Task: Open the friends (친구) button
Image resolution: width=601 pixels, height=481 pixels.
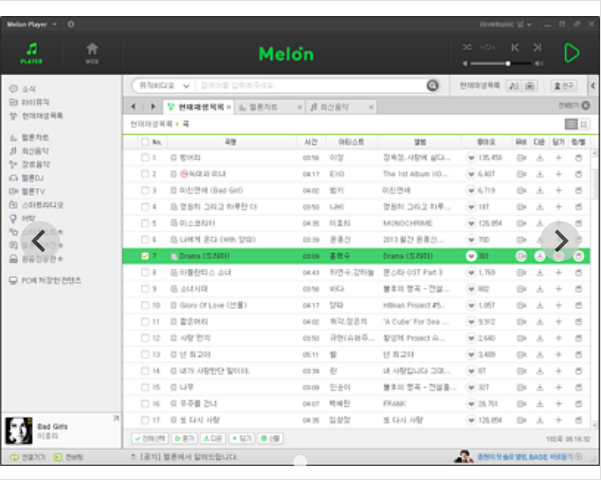Action: pos(563,86)
